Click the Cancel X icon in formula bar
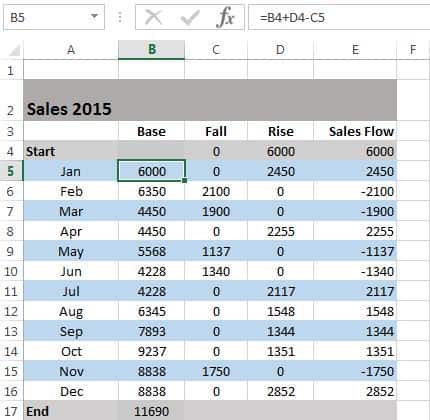The height and width of the screenshot is (420, 430). pos(154,17)
